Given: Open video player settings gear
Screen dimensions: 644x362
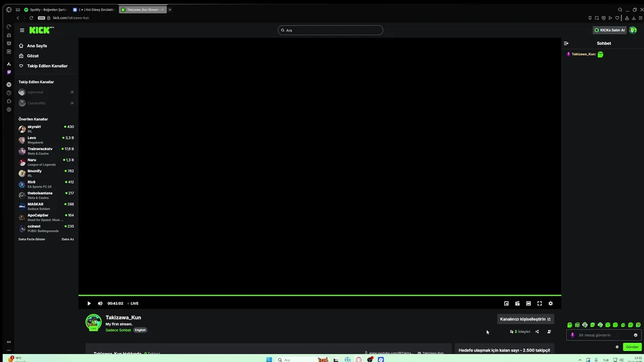Looking at the screenshot, I should tap(550, 303).
